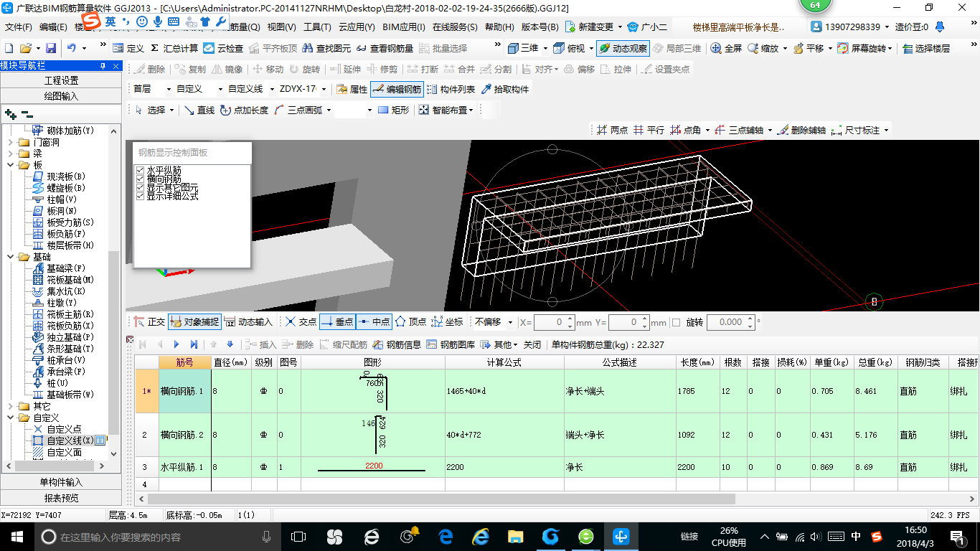Click 平行 parallel axis tool
This screenshot has height=551, width=980.
[x=648, y=130]
